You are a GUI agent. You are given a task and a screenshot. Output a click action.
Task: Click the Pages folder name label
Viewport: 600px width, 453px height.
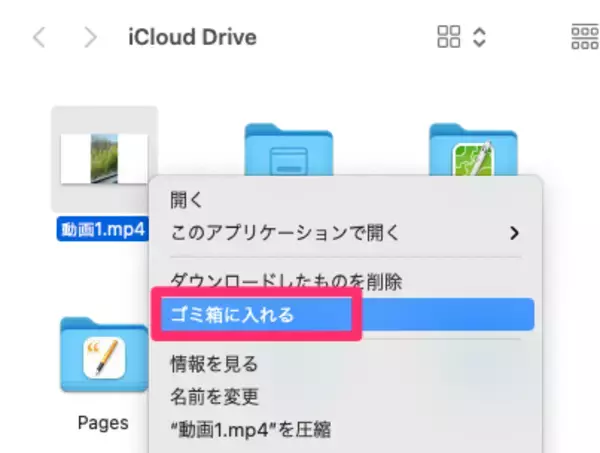[103, 423]
